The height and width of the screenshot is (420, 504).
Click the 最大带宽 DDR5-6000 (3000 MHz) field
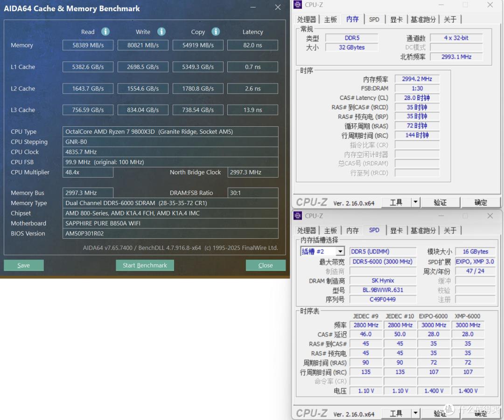coord(383,262)
